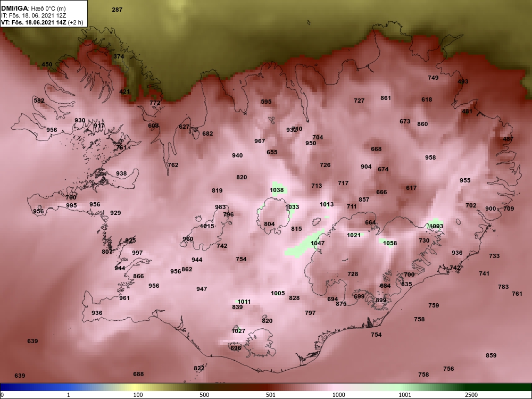Click the map value '1021'

(354, 235)
